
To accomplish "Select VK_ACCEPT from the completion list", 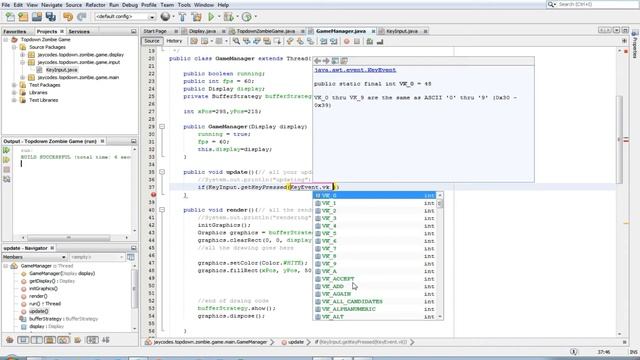I will [338, 279].
